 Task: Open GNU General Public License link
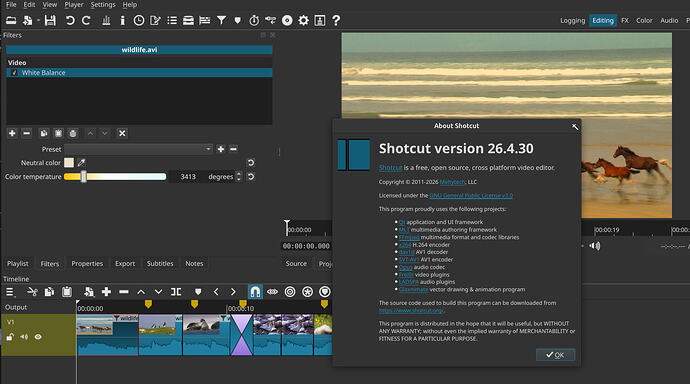471,195
